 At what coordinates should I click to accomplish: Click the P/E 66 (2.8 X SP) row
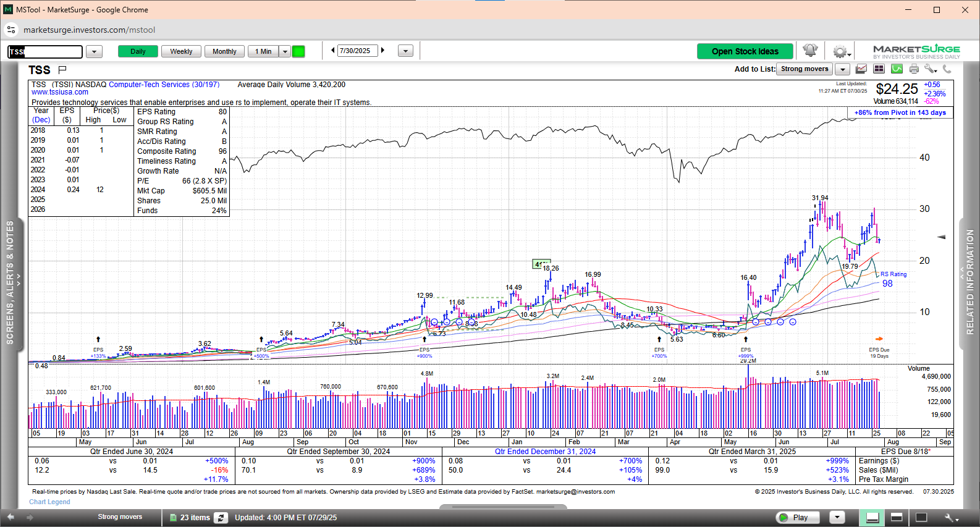[182, 181]
